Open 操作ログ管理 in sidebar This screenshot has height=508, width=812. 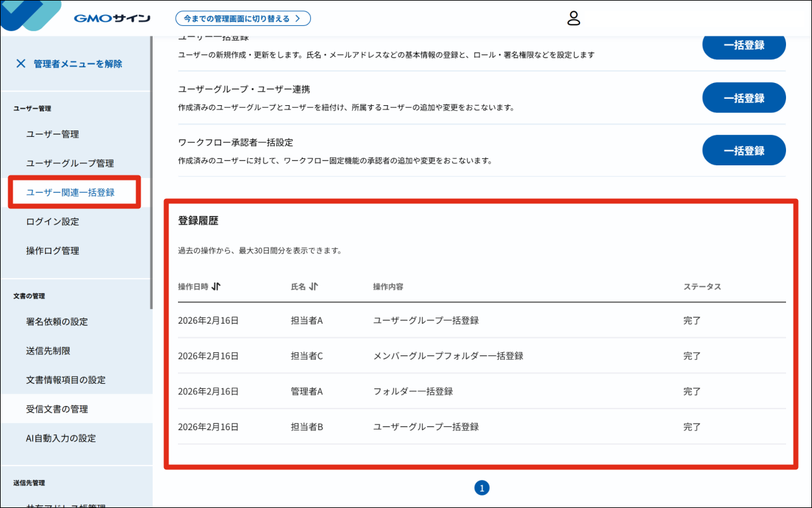53,251
